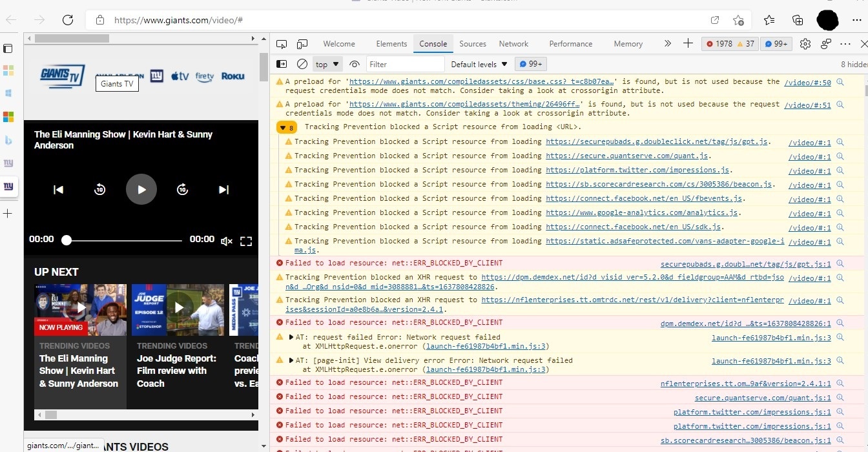Open the Elements tab
868x452 pixels.
point(391,44)
